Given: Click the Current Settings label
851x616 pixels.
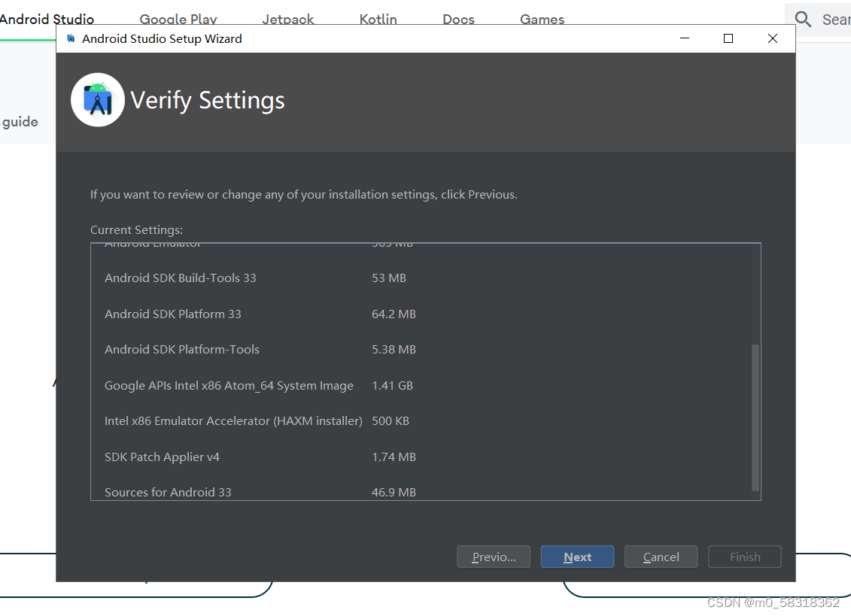Looking at the screenshot, I should click(x=137, y=230).
